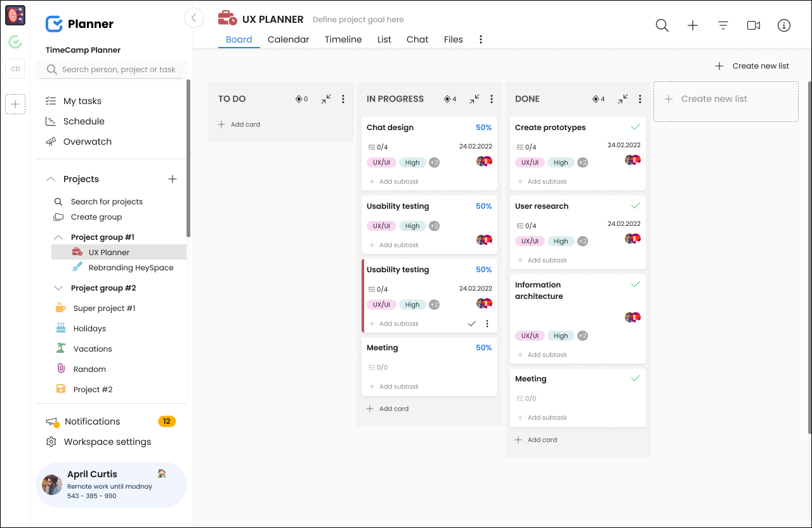
Task: Collapse the IN PROGRESS column
Action: pyautogui.click(x=474, y=99)
